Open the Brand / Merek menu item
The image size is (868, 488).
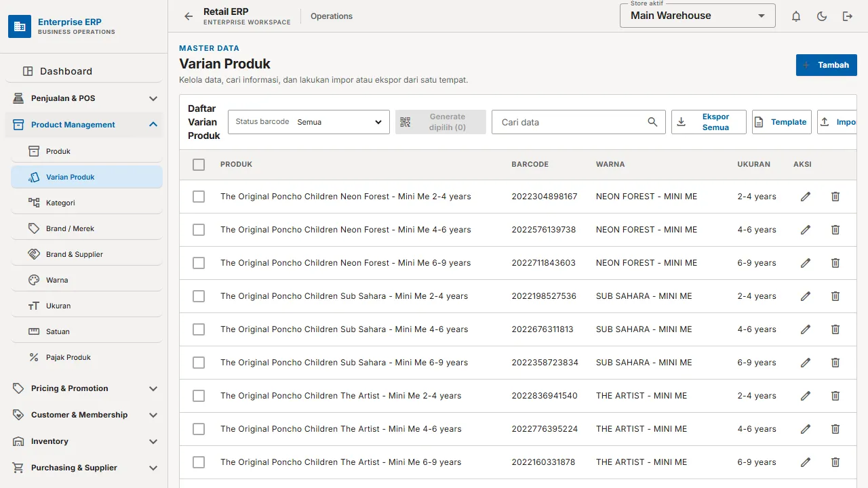pos(87,228)
